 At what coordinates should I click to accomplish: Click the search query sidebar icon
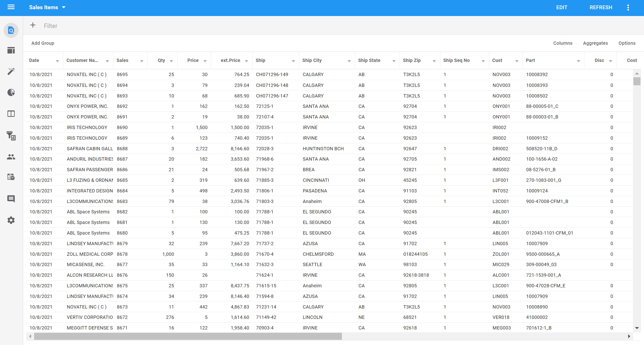click(11, 31)
